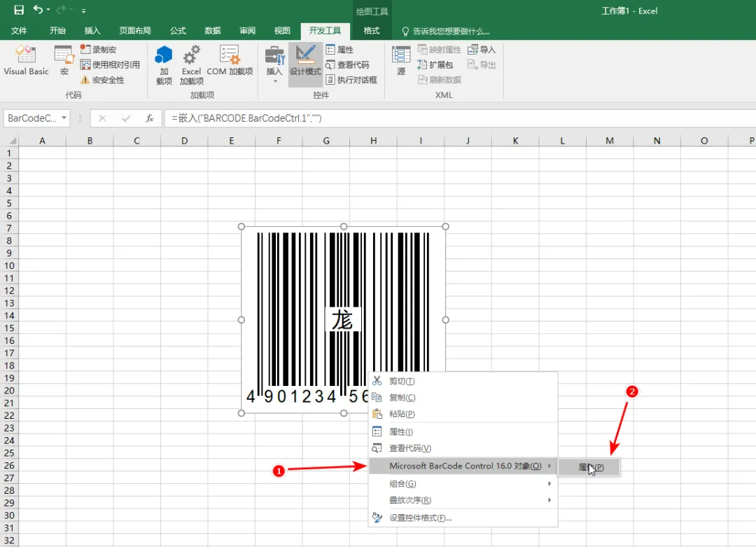Click Run Dialog (执行对话框)
756x547 pixels.
[351, 80]
